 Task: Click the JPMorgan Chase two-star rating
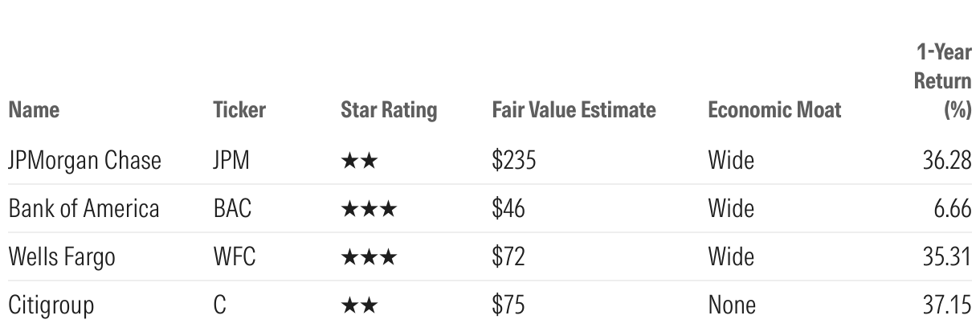pyautogui.click(x=359, y=162)
